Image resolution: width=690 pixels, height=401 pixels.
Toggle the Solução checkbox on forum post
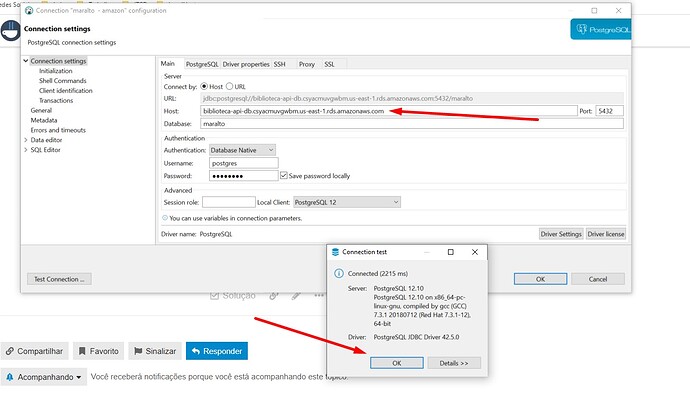pyautogui.click(x=214, y=295)
